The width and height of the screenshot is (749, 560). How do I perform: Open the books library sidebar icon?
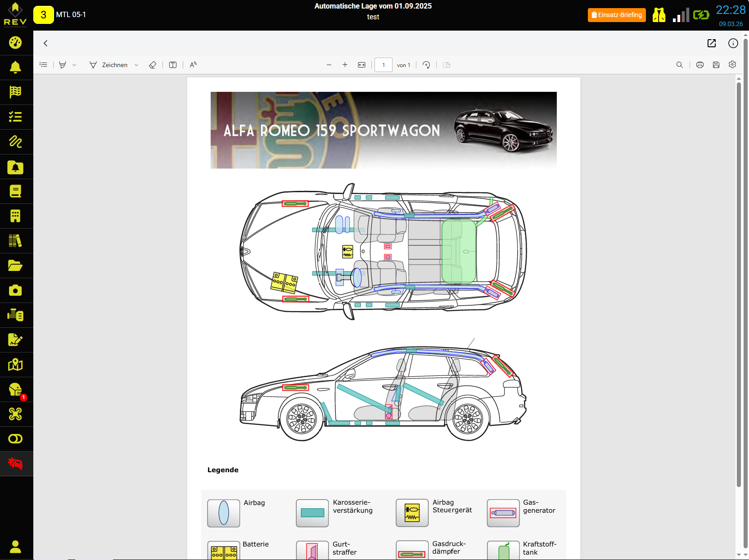15,241
